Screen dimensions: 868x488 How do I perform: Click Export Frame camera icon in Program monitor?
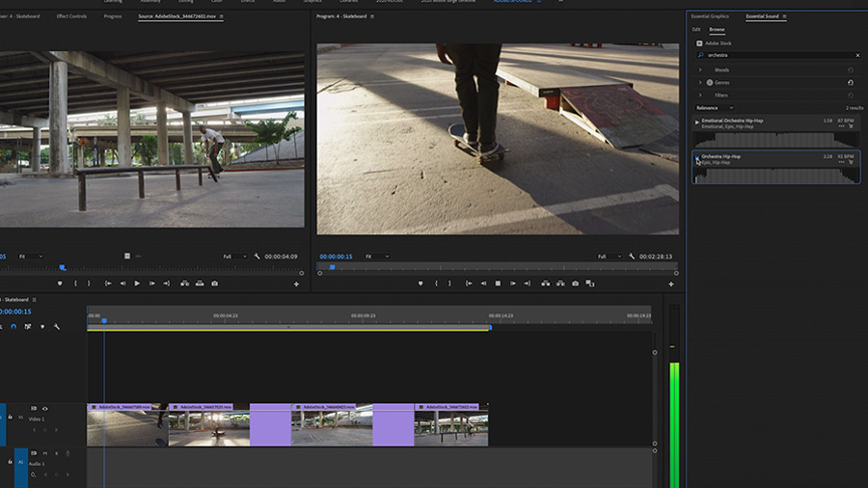tap(576, 284)
